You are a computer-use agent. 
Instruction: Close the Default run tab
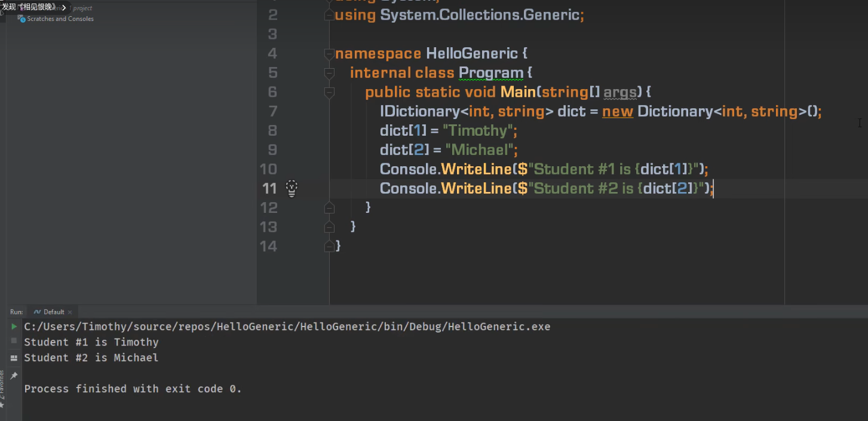pos(70,312)
